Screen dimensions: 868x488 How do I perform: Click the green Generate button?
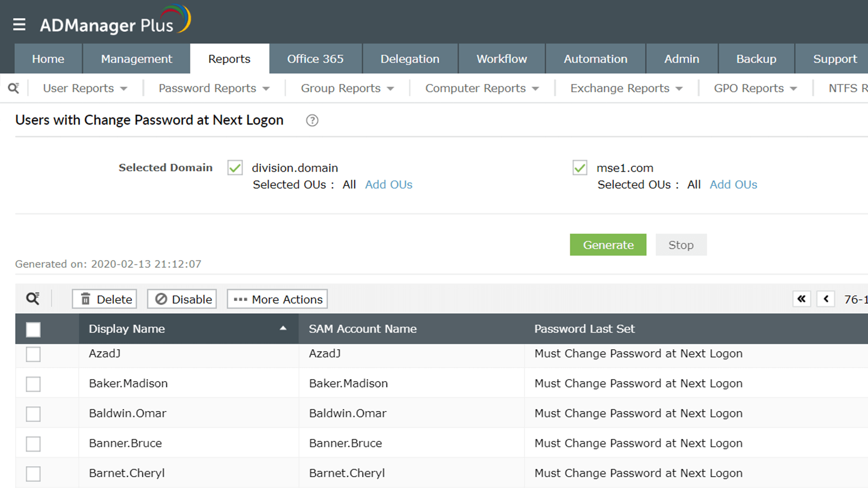tap(608, 245)
